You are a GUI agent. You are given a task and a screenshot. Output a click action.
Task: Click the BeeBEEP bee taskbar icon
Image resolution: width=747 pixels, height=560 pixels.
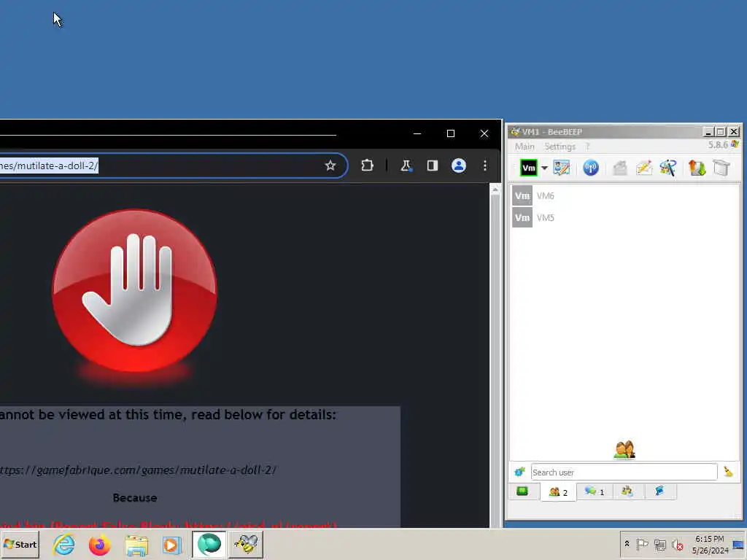246,544
